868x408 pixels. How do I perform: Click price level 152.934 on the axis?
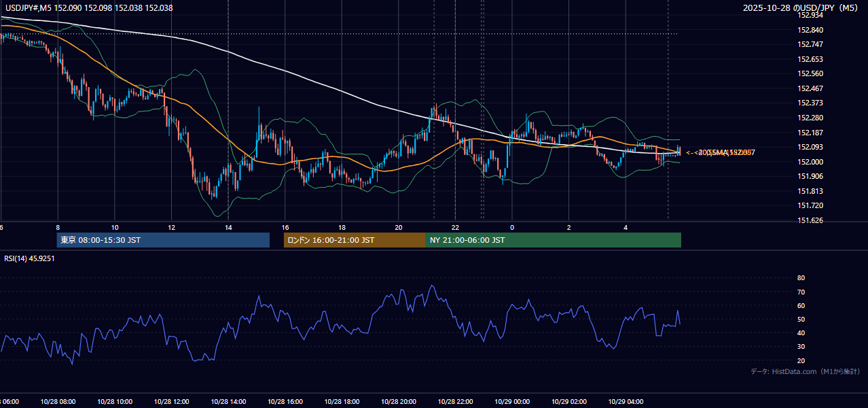[810, 15]
